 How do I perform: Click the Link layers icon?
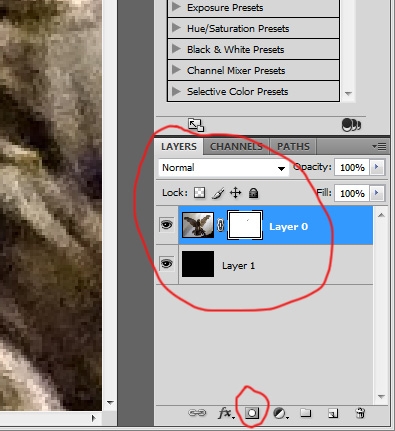click(197, 413)
